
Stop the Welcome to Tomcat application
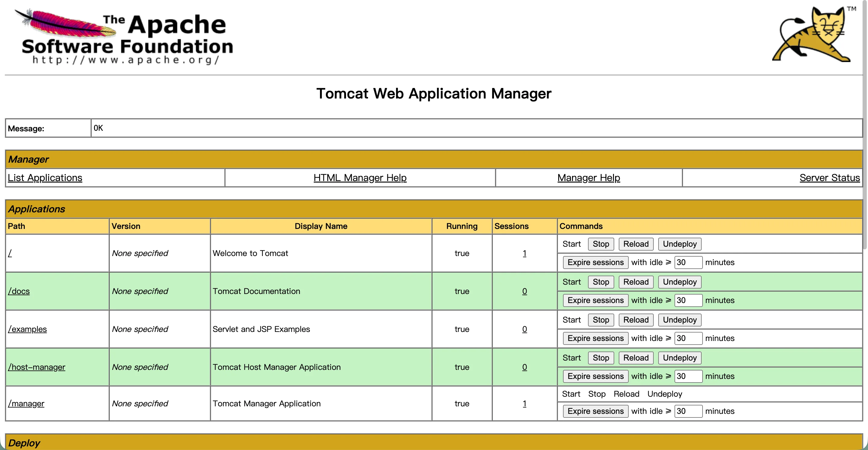pos(601,244)
